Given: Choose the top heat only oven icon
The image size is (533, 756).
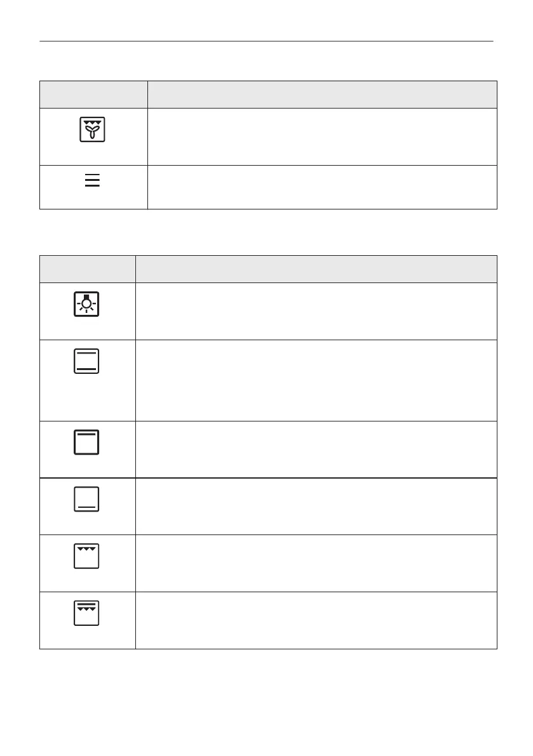Looking at the screenshot, I should coord(87,442).
